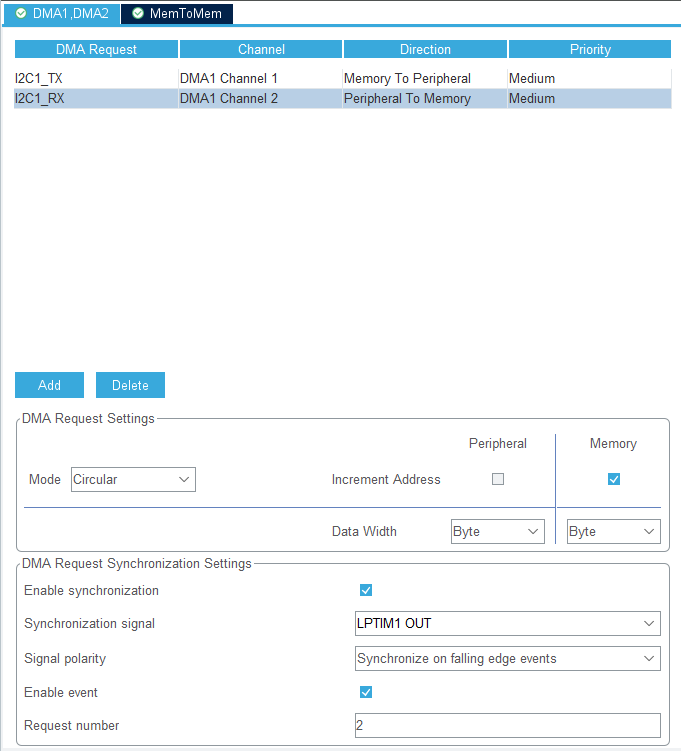Add a new DMA request
681x751 pixels.
tap(49, 385)
